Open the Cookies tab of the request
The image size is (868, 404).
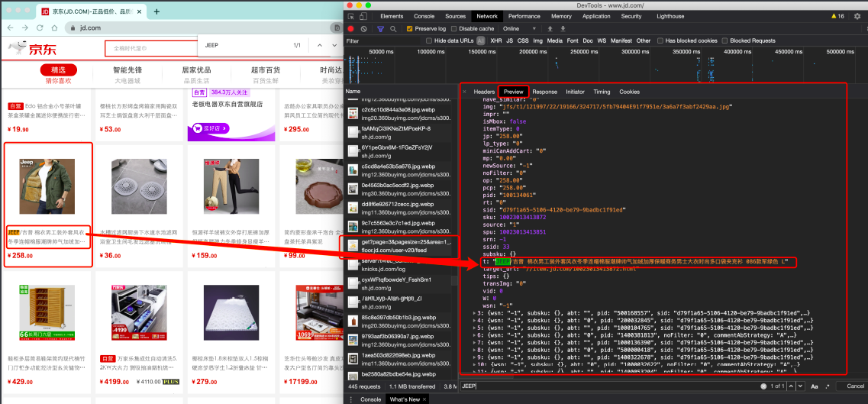pyautogui.click(x=629, y=92)
